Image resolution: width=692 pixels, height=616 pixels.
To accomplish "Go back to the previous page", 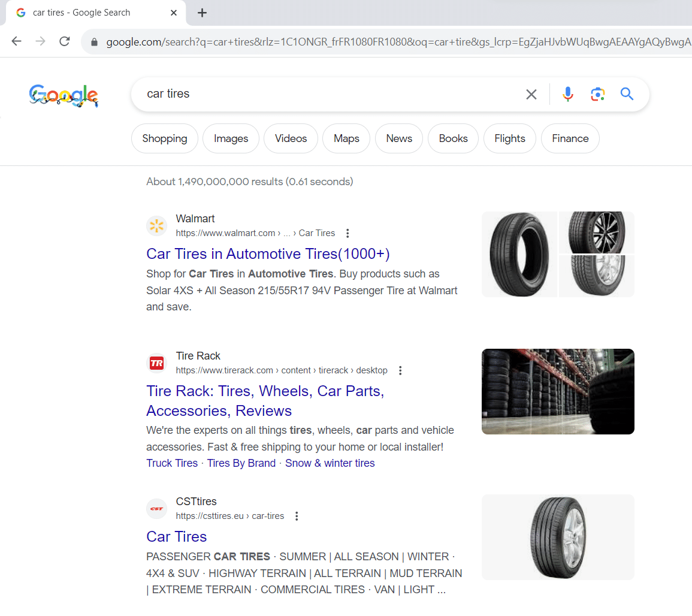I will point(16,41).
